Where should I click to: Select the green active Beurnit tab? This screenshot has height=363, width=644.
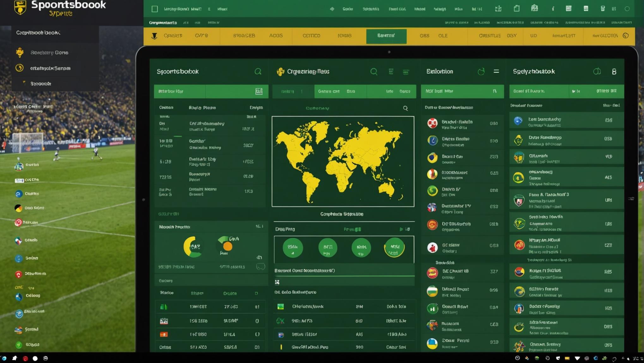[386, 36]
